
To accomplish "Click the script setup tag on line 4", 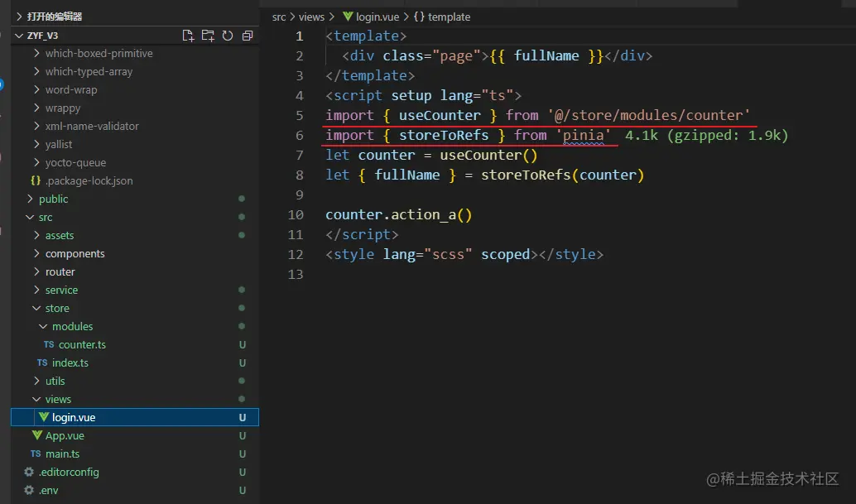I will coord(424,96).
